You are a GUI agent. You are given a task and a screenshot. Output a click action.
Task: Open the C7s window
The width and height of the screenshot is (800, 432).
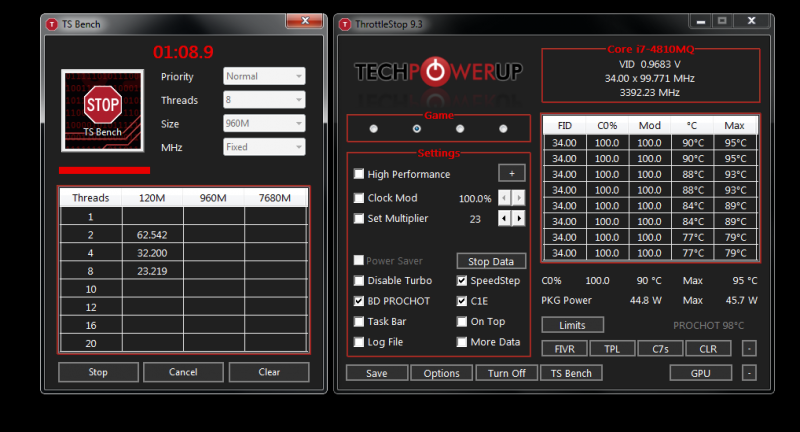tap(660, 349)
